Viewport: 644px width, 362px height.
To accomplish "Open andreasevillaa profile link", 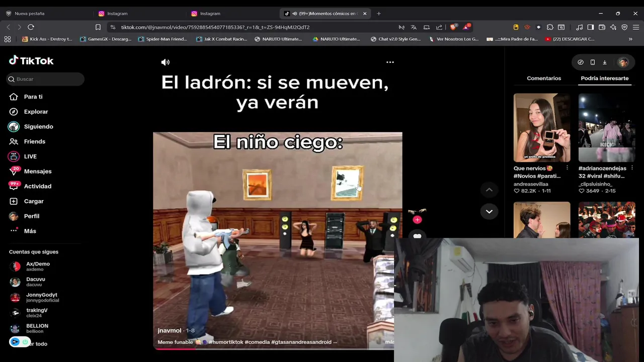I will pyautogui.click(x=531, y=184).
